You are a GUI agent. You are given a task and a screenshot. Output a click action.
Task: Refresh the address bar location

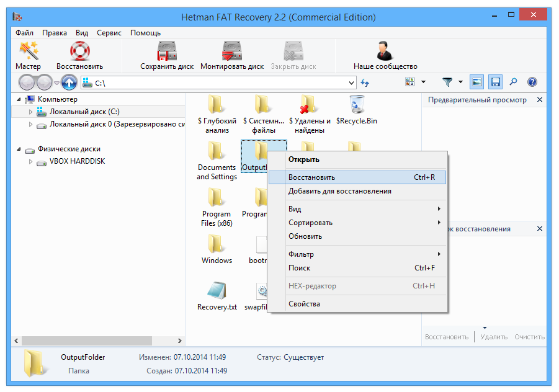365,82
